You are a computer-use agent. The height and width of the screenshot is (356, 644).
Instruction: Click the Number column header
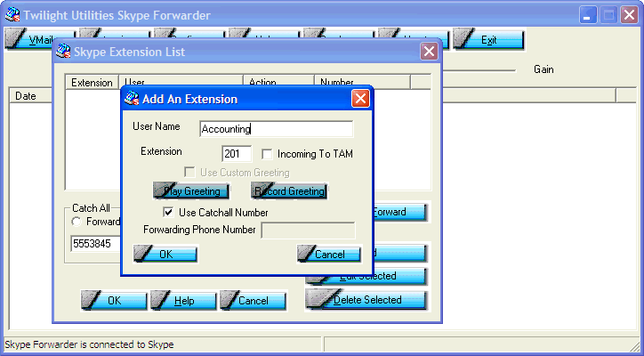point(362,81)
